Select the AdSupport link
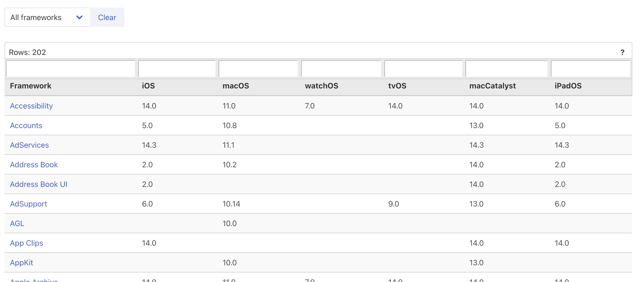 tap(28, 204)
